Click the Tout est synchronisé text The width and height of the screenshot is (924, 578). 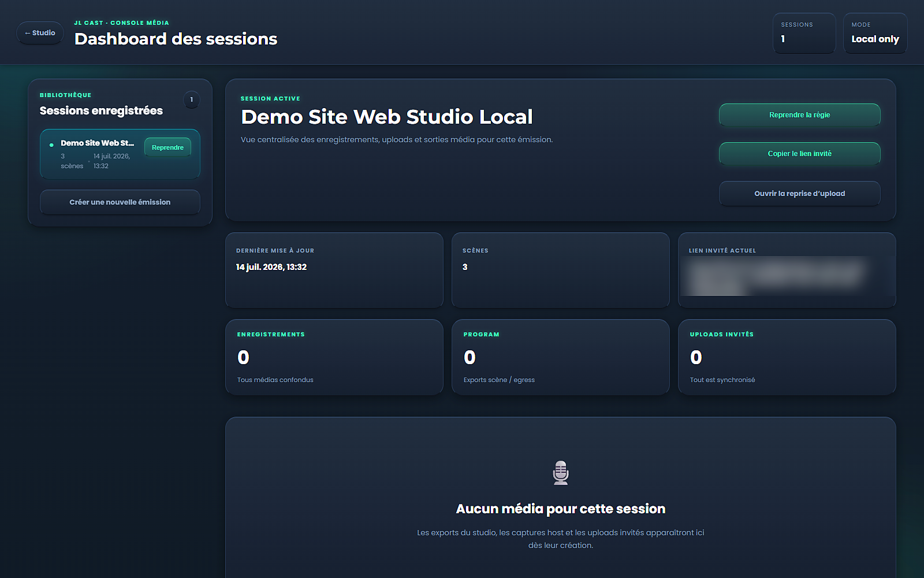[722, 380]
